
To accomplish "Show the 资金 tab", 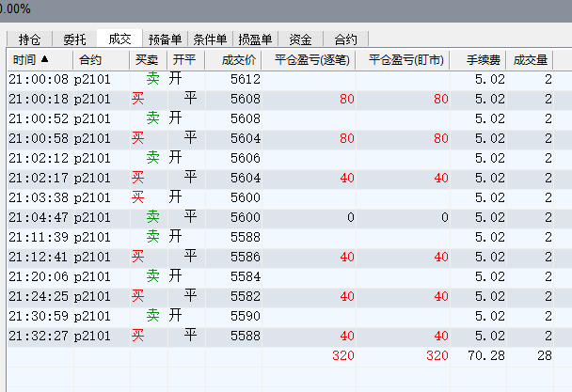I will click(x=301, y=39).
